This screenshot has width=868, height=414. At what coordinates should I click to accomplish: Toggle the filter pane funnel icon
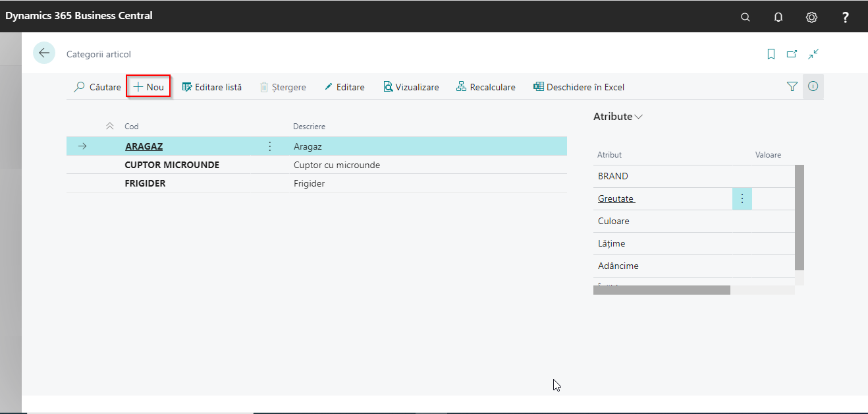coord(792,86)
